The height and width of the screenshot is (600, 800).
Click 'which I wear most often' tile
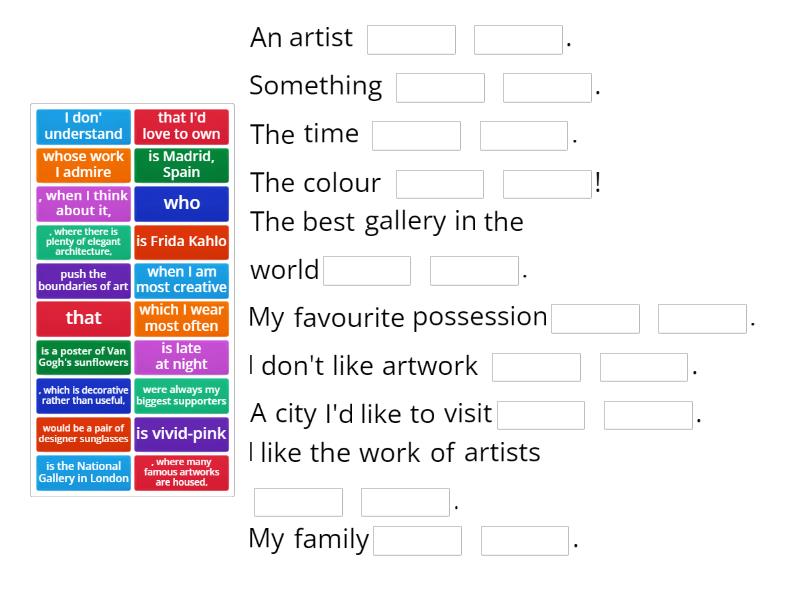pos(181,318)
